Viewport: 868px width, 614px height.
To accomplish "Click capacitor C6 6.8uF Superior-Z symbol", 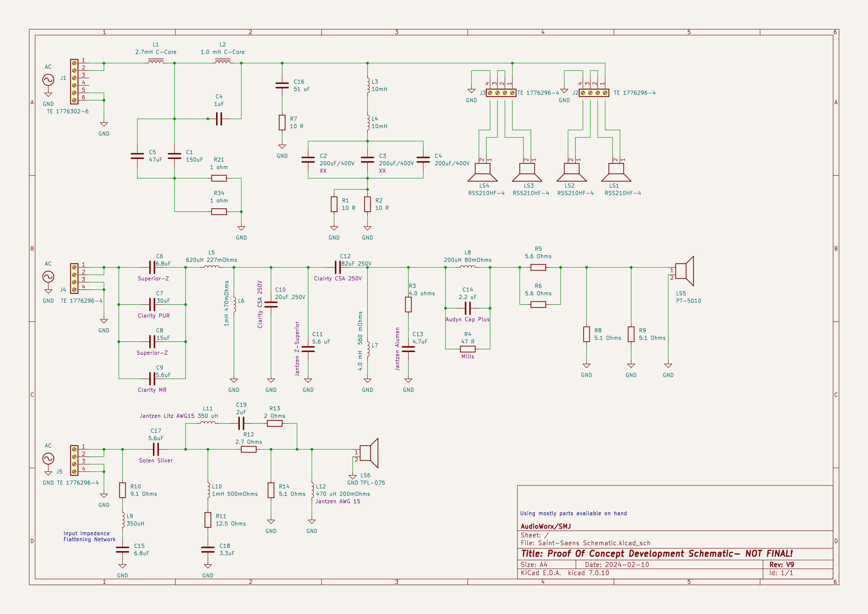I will coord(152,267).
